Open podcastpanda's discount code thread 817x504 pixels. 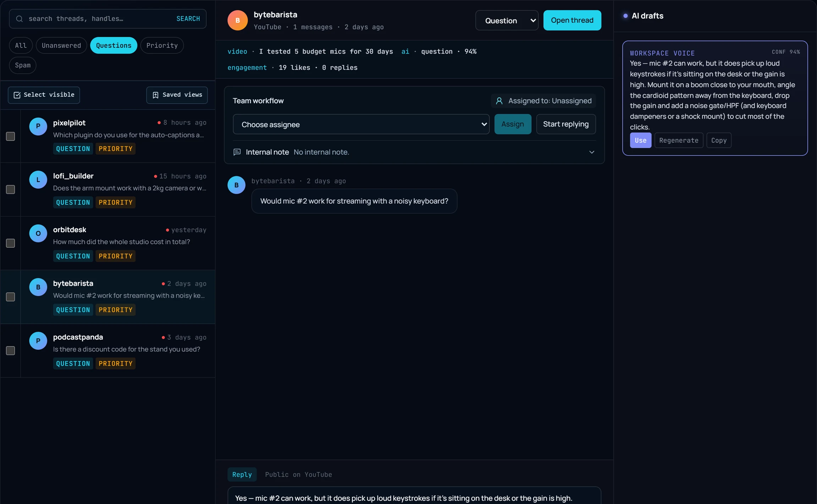click(x=117, y=350)
